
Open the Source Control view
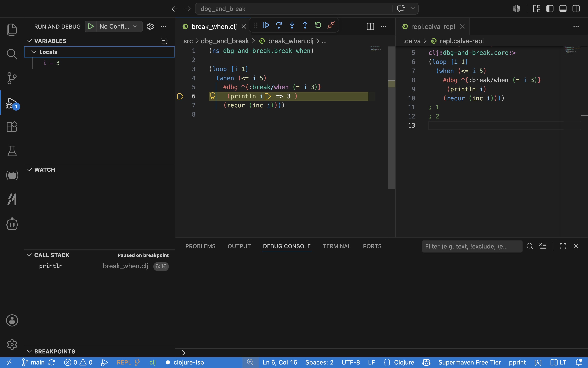12,78
